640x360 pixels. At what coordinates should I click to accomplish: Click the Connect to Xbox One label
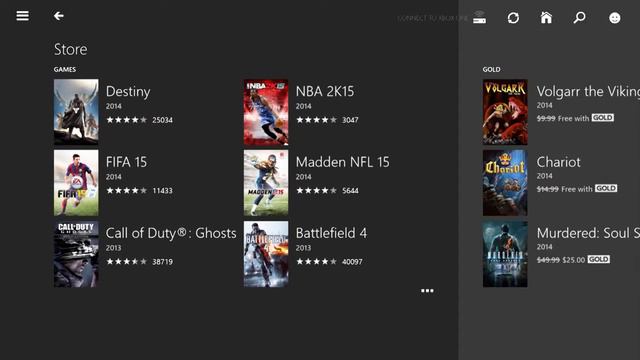pyautogui.click(x=433, y=18)
